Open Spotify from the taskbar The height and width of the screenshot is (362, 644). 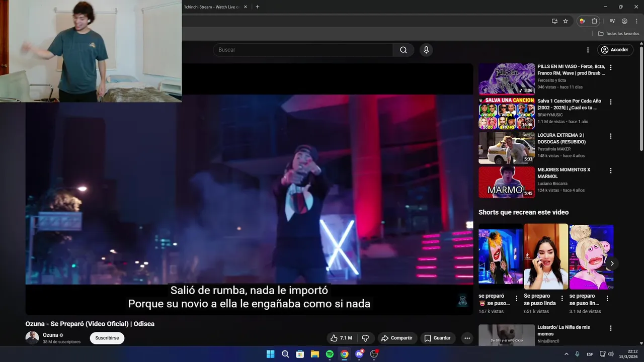point(330,354)
